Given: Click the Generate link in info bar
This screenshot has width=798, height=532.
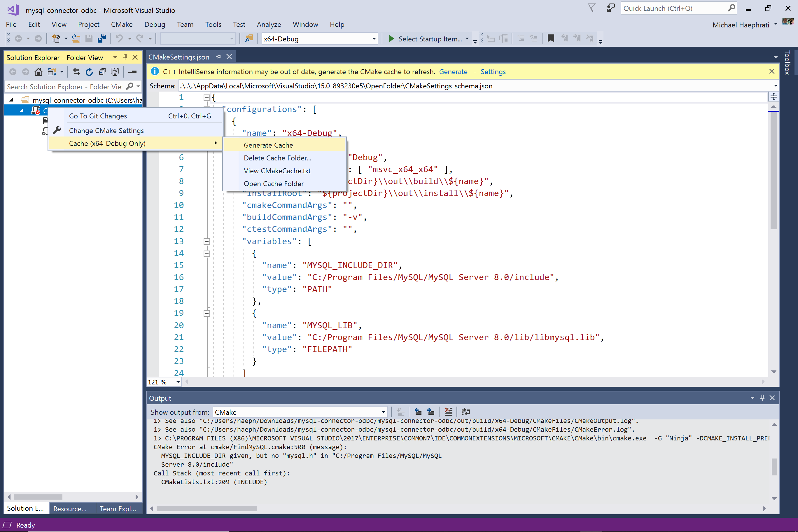Looking at the screenshot, I should 453,71.
